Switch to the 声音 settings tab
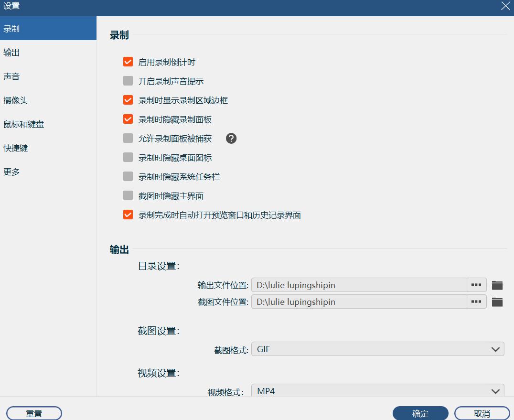The image size is (514, 420). (11, 76)
